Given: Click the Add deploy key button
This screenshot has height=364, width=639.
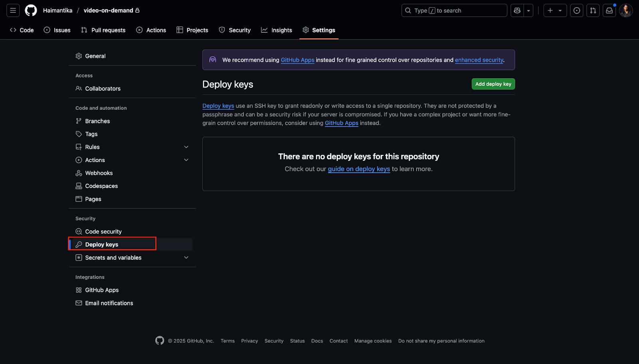Looking at the screenshot, I should (x=493, y=84).
